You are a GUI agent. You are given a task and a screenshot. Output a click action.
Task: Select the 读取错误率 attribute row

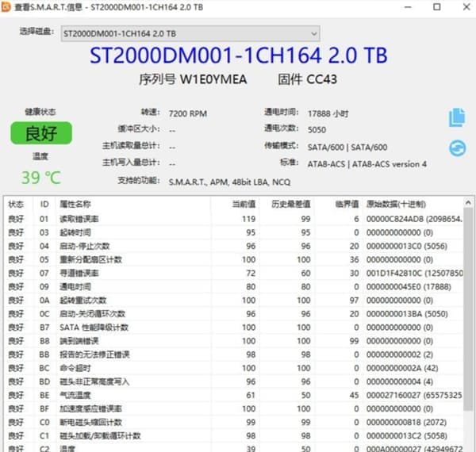pyautogui.click(x=79, y=219)
